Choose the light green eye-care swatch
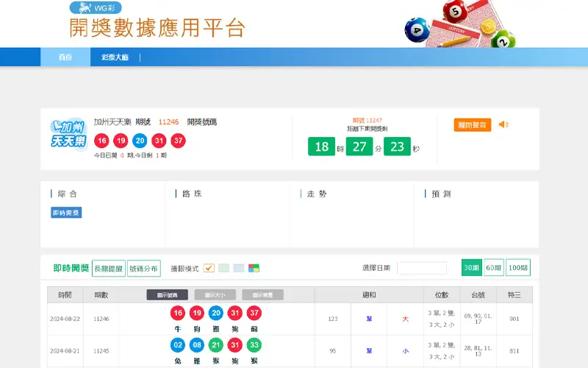The height and width of the screenshot is (368, 588). (223, 268)
